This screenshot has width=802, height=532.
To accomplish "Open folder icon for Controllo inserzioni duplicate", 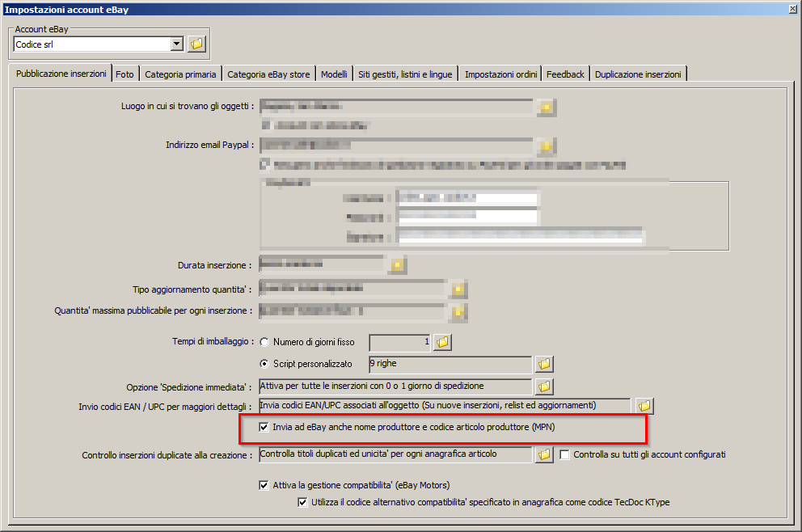I will 544,454.
